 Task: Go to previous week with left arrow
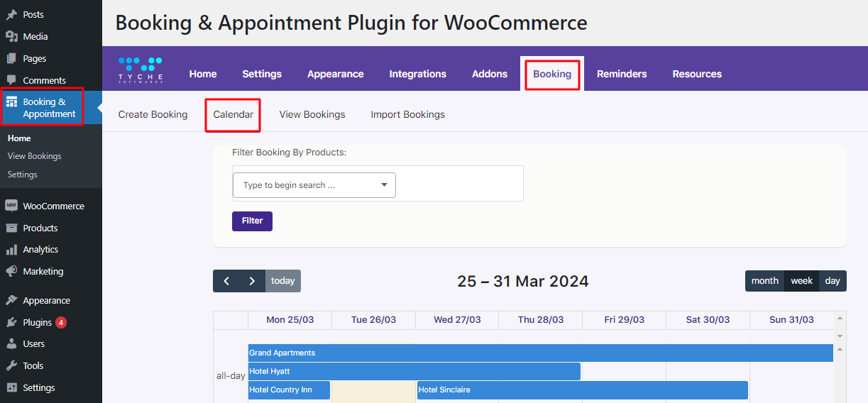pyautogui.click(x=226, y=281)
